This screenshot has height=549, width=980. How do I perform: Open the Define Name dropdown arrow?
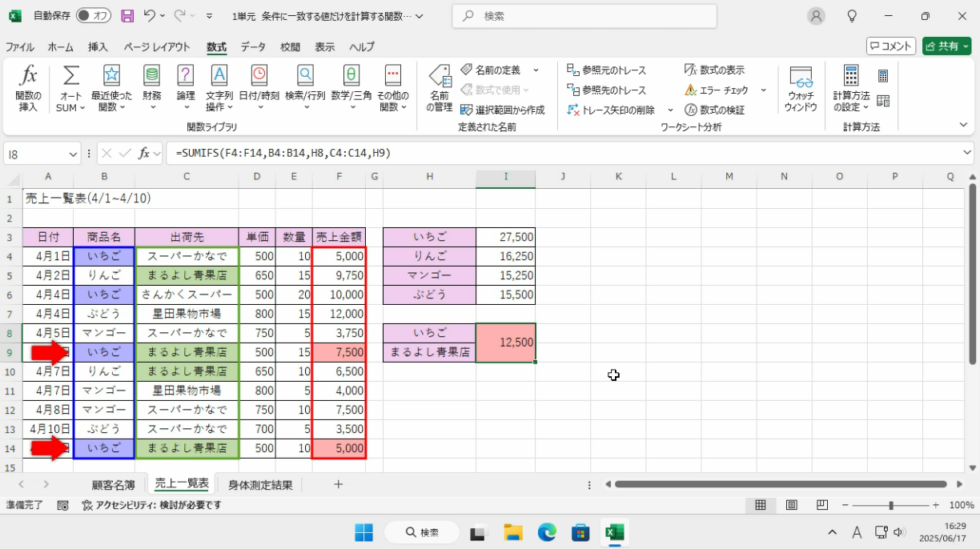click(x=536, y=70)
